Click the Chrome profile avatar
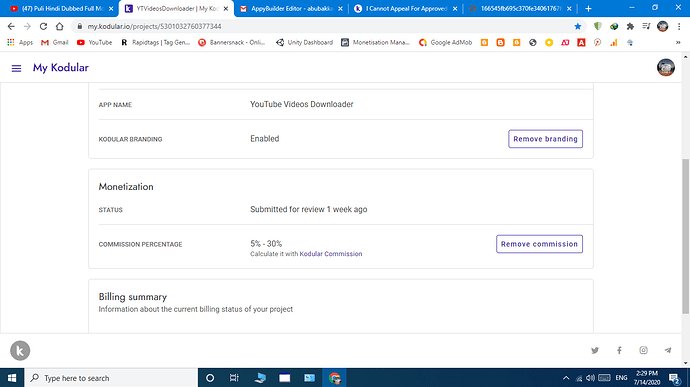 click(x=662, y=26)
